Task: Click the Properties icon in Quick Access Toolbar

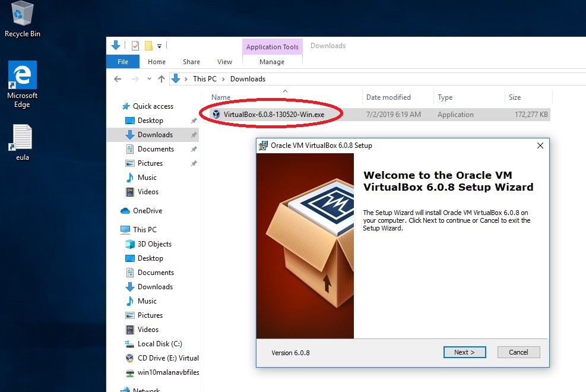Action: [x=135, y=45]
